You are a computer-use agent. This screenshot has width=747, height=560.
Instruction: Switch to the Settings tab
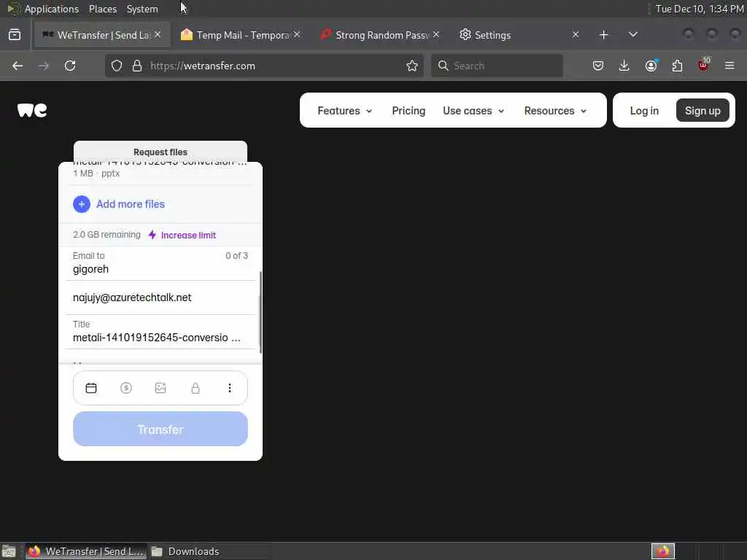[x=519, y=35]
